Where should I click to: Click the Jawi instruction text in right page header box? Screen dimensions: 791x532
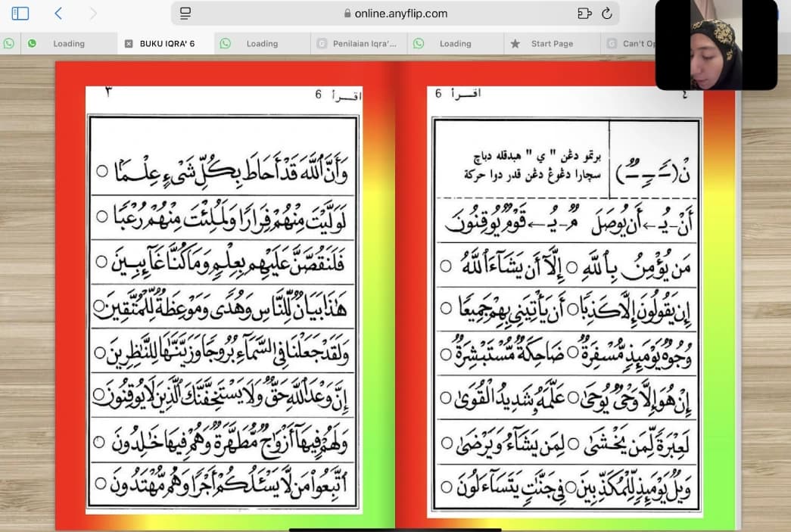(x=532, y=166)
